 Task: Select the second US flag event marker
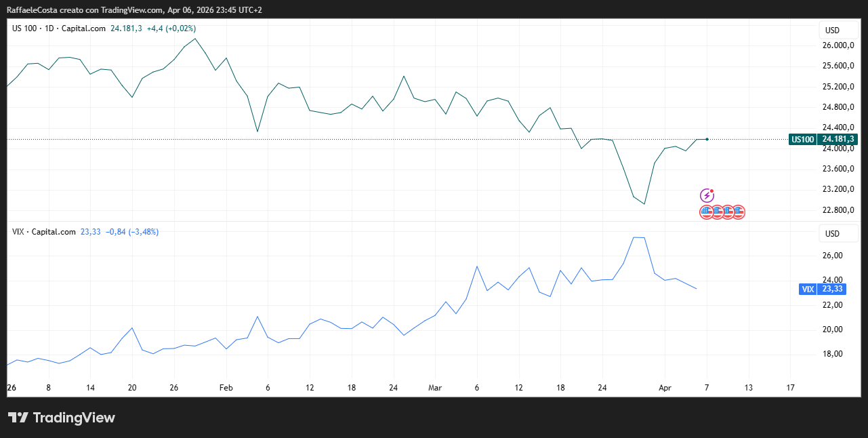[x=717, y=212]
